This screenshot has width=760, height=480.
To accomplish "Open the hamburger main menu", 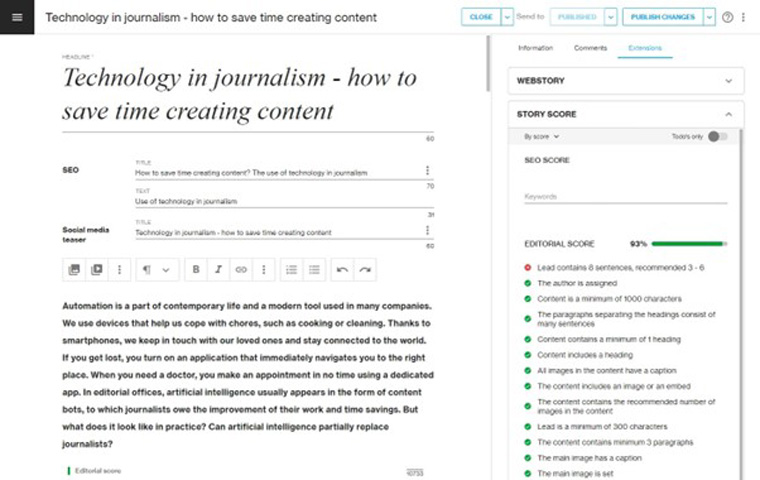I will pos(17,17).
